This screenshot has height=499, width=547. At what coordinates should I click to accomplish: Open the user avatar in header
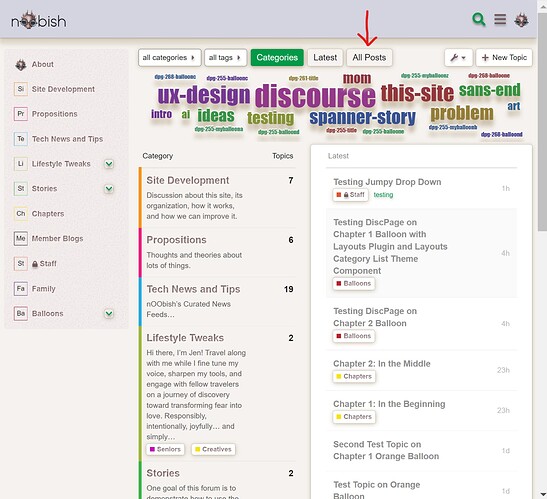[521, 20]
